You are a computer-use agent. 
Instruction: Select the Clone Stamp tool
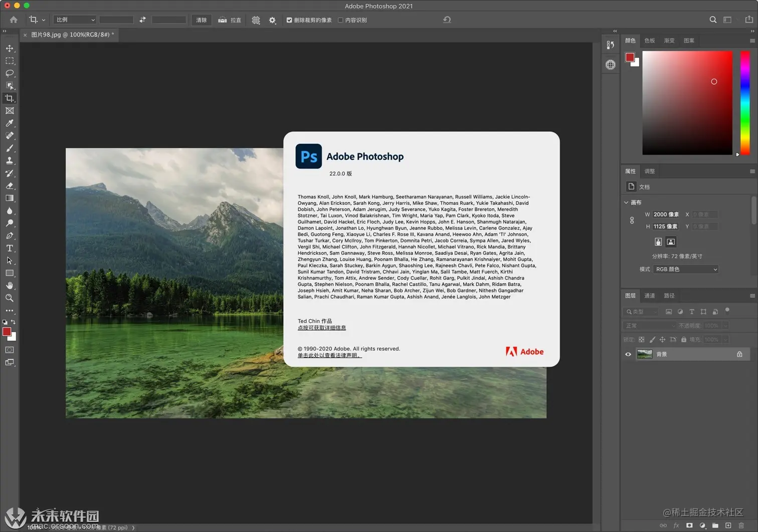coord(10,161)
